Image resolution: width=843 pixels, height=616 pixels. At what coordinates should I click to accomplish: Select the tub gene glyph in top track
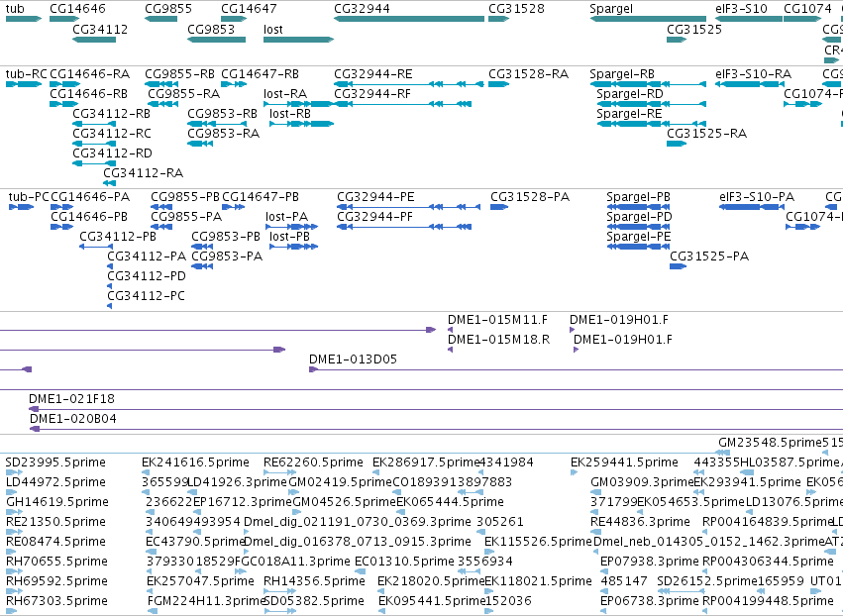[24, 19]
